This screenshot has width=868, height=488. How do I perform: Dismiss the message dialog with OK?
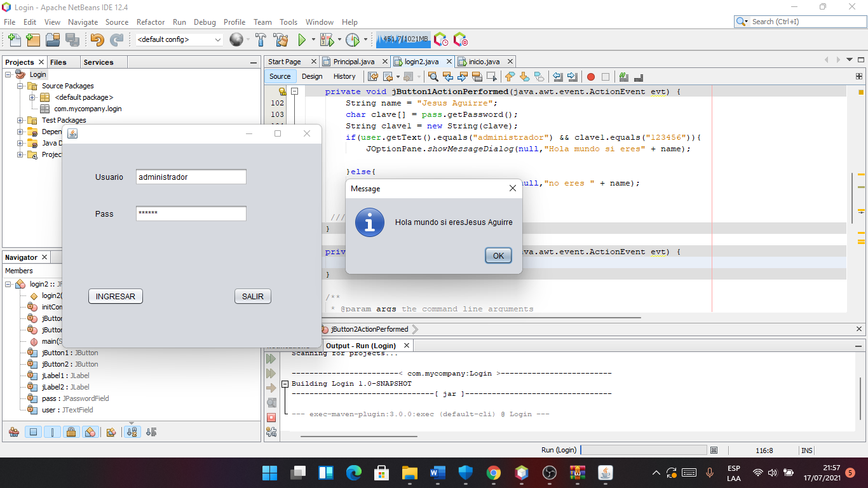(498, 255)
